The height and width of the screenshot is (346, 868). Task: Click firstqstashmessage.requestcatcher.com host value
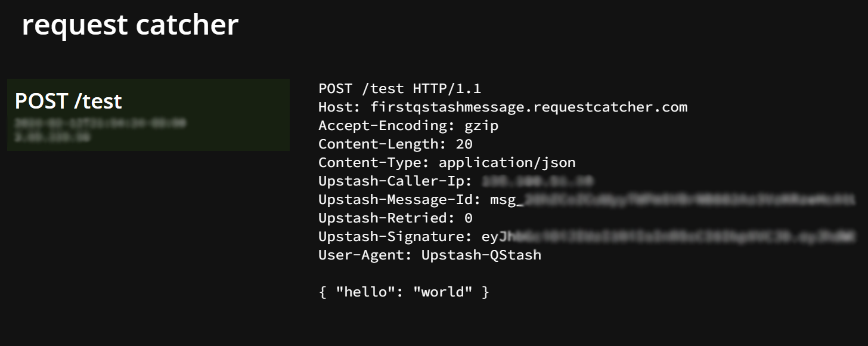click(529, 107)
